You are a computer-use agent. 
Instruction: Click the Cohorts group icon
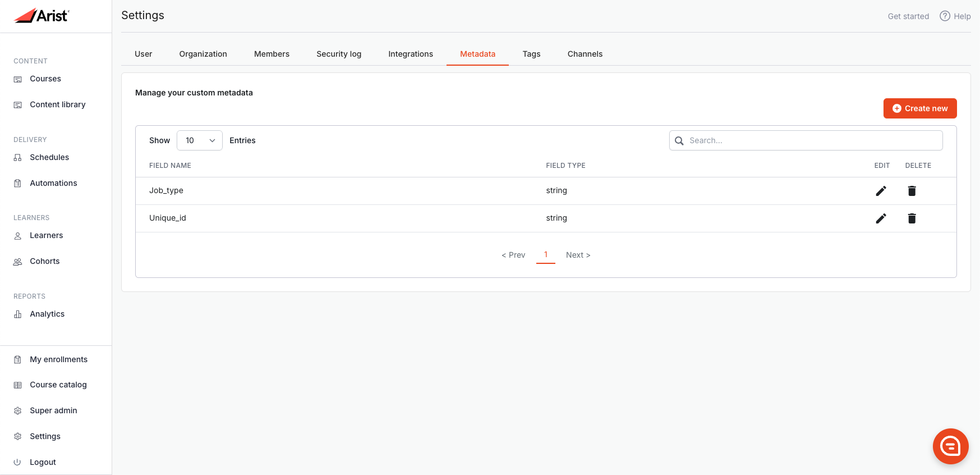[x=18, y=262]
